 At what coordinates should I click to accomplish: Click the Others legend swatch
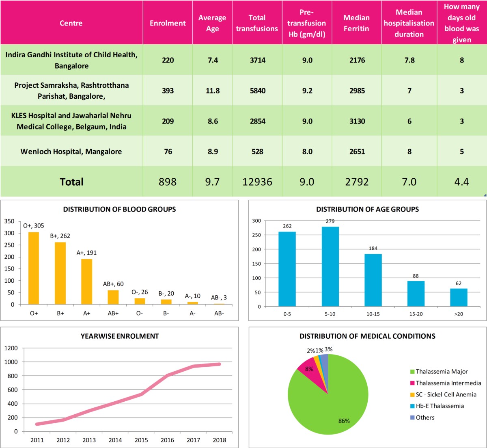(412, 418)
